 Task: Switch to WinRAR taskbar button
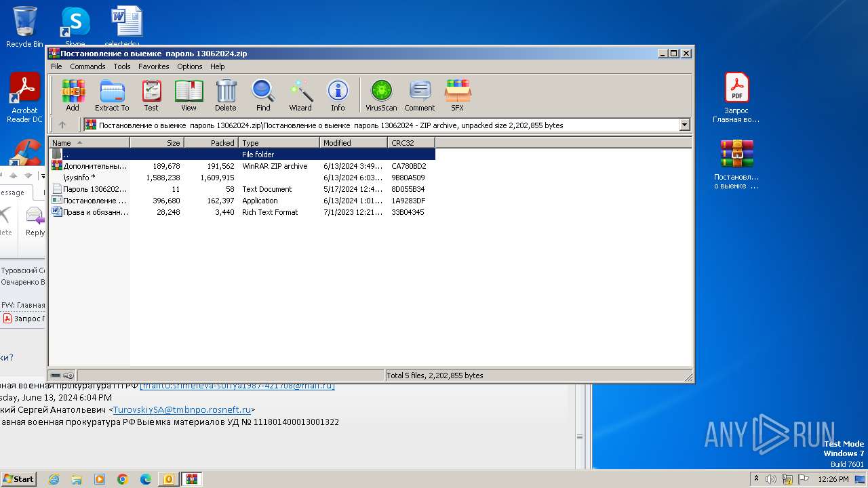click(x=192, y=479)
